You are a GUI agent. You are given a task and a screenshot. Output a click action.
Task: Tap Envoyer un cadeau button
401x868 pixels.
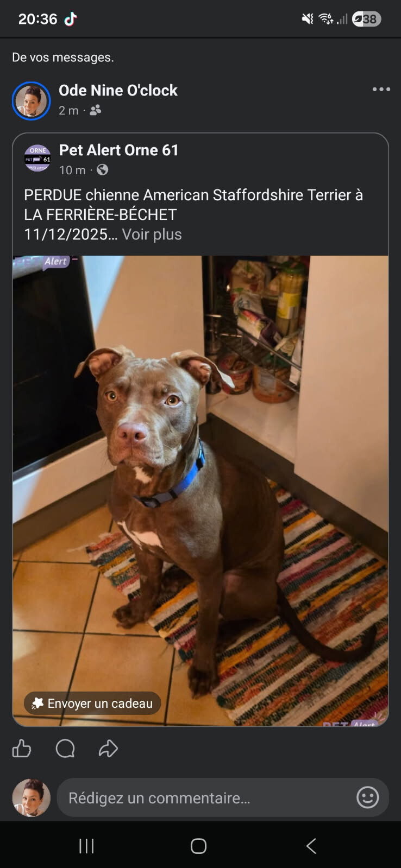(92, 704)
